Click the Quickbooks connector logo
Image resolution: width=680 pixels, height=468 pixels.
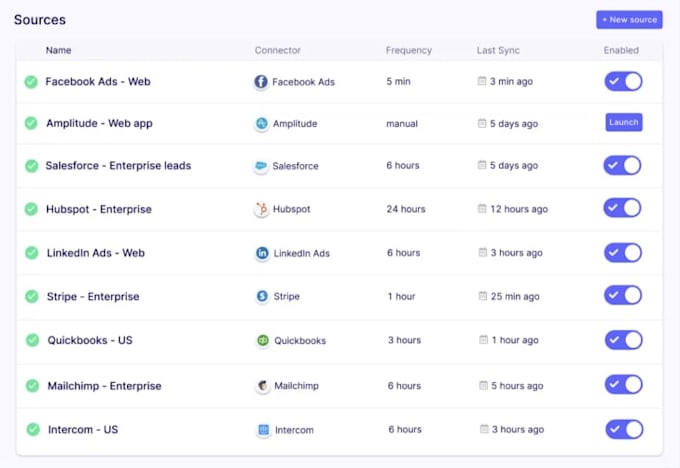[x=263, y=340]
